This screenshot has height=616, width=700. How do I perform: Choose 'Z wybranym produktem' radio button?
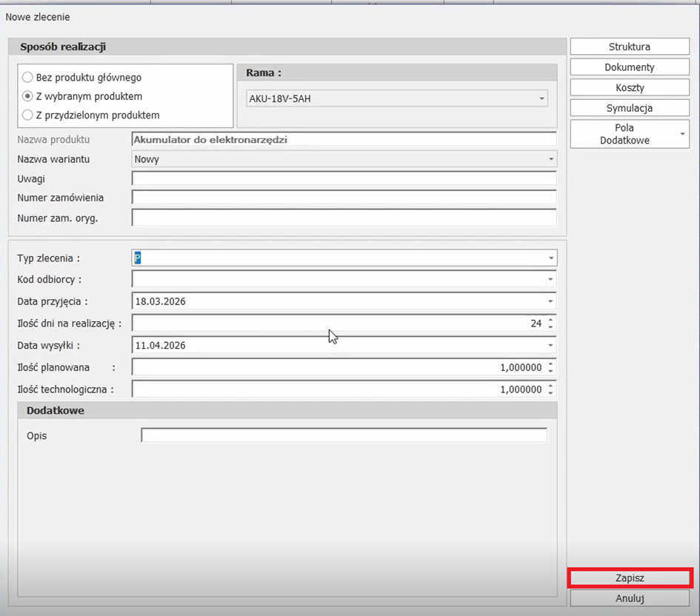[27, 96]
